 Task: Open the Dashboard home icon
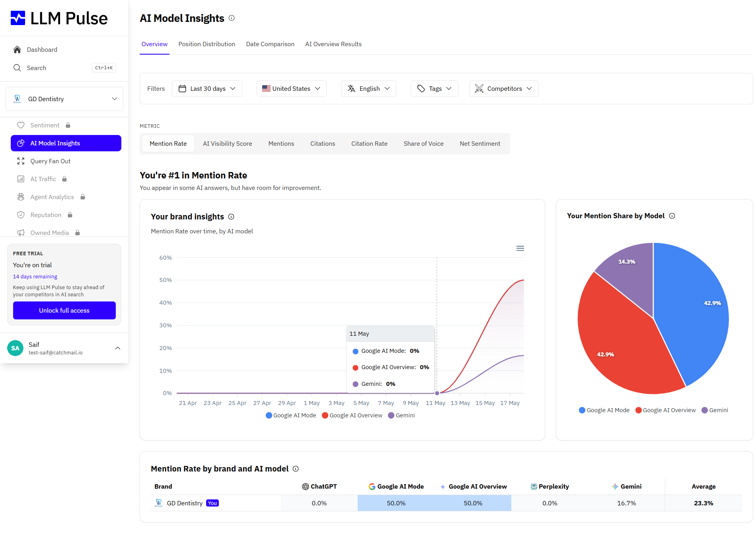pyautogui.click(x=17, y=49)
